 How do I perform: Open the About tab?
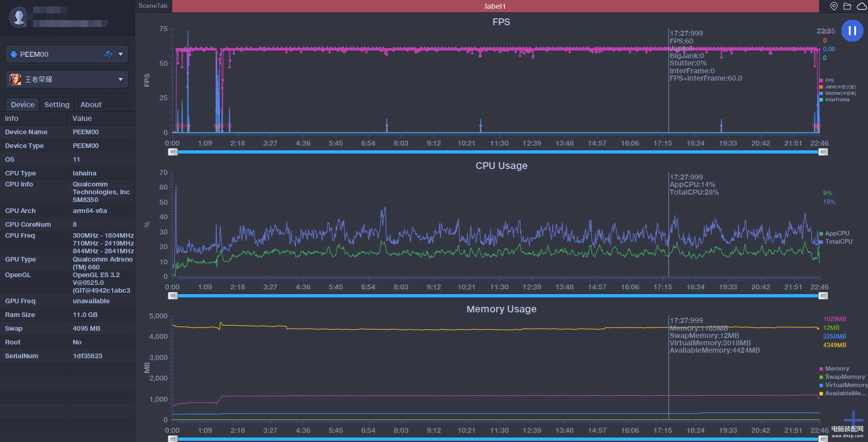[x=91, y=104]
